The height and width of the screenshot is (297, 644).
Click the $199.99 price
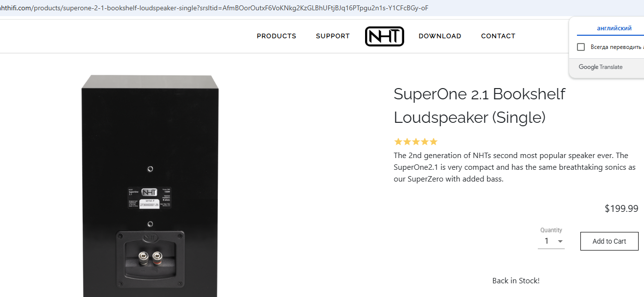[x=621, y=208]
